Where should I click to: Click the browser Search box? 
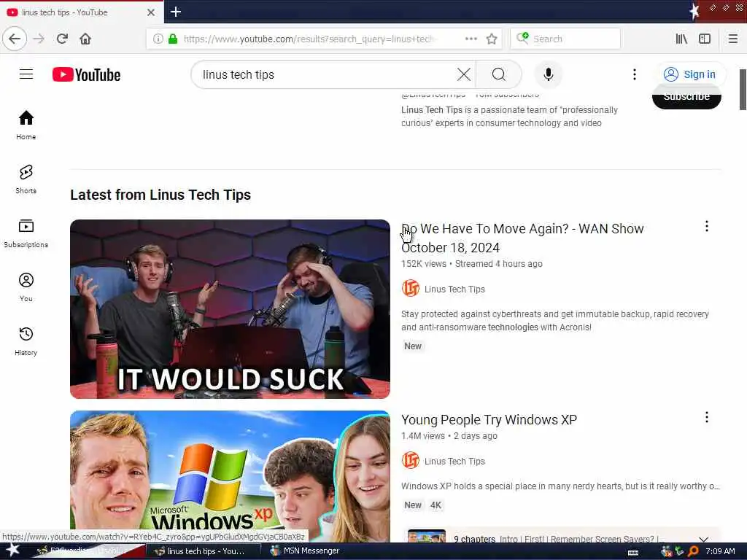coord(565,39)
